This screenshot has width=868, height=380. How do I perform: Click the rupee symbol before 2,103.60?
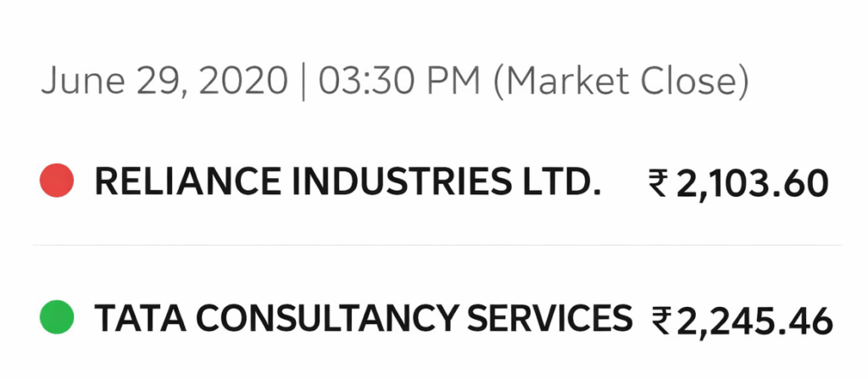[x=658, y=182]
